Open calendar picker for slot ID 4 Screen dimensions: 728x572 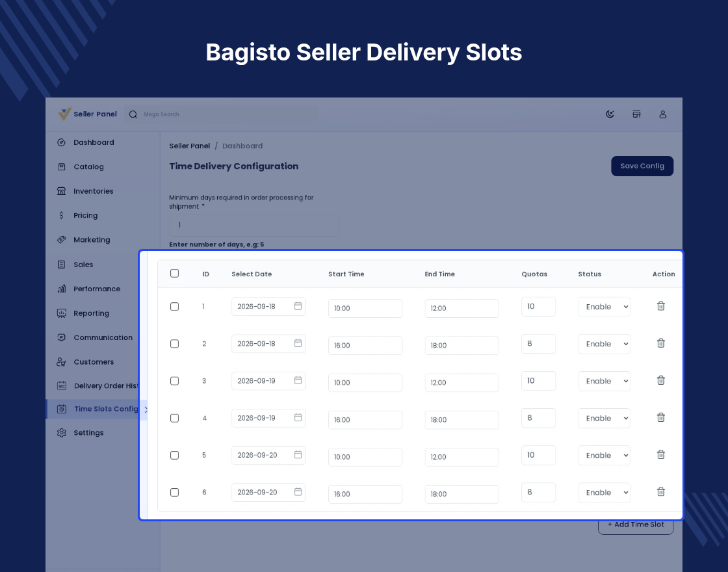298,417
